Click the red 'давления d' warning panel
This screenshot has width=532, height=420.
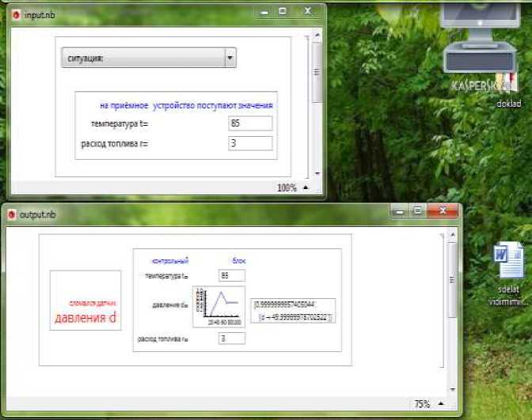pos(85,301)
